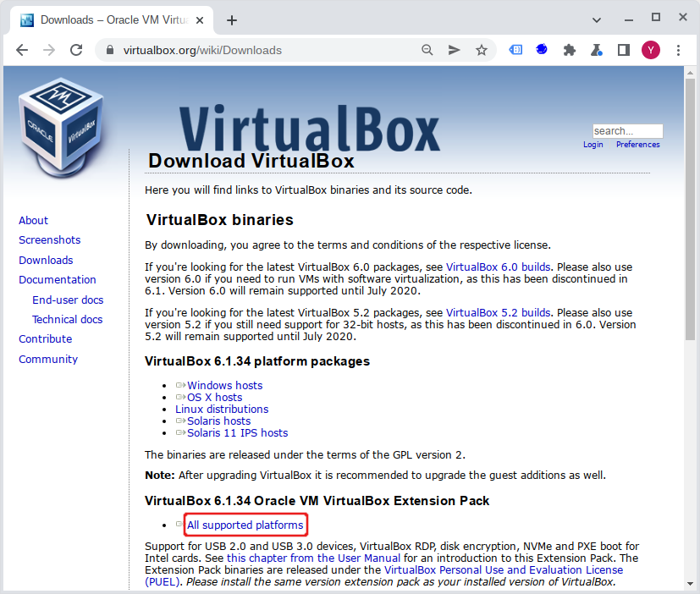Viewport: 700px width, 594px height.
Task: Download Extension Pack for All supported platforms
Action: (x=245, y=525)
